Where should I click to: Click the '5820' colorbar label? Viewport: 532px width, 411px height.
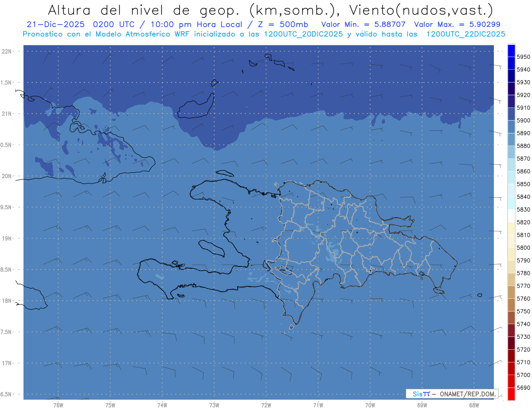click(524, 222)
